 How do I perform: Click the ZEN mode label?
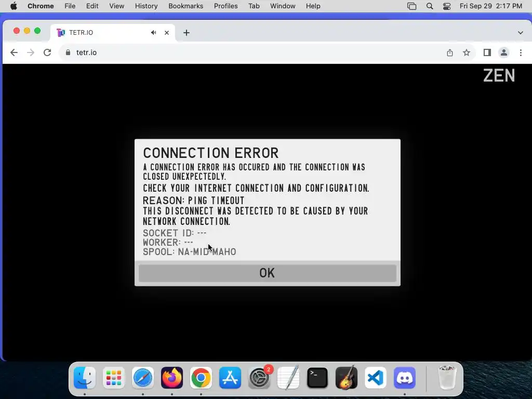(x=499, y=76)
